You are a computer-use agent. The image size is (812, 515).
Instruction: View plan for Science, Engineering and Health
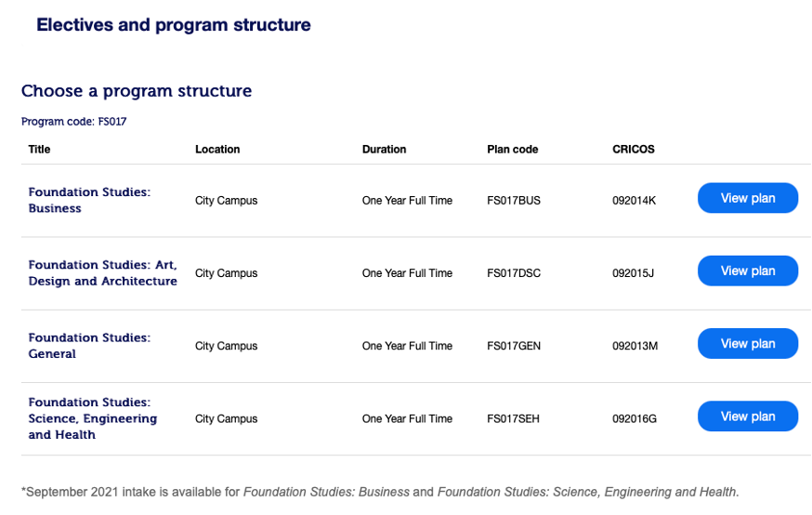pyautogui.click(x=747, y=416)
